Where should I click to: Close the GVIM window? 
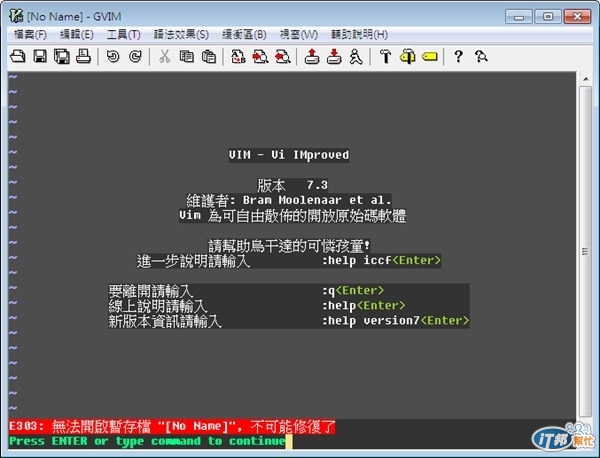pos(577,16)
